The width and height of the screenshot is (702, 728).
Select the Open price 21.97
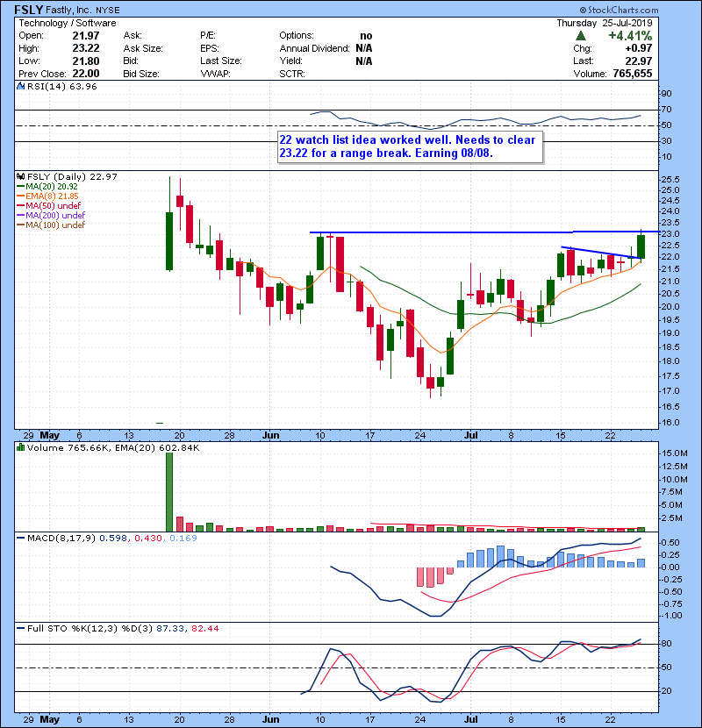click(x=86, y=36)
